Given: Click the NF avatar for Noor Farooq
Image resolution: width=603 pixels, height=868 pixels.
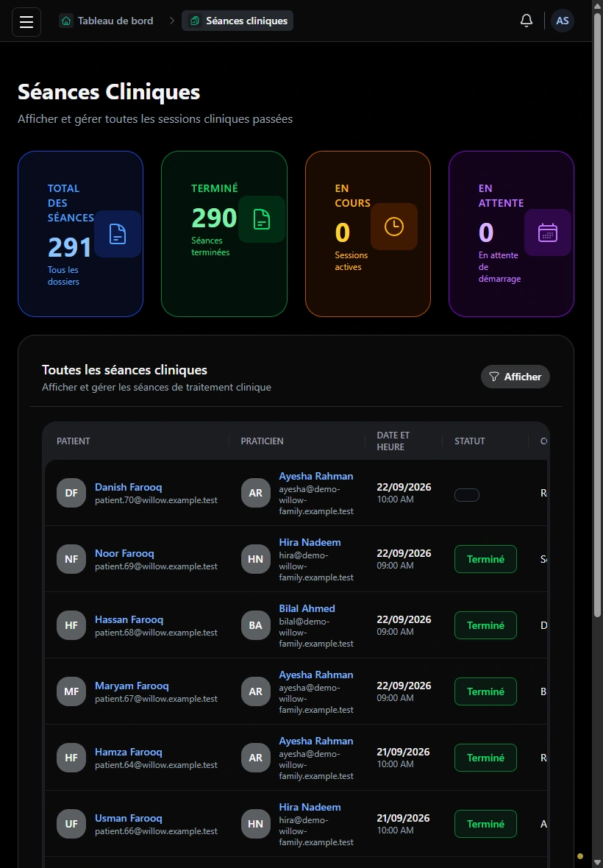Looking at the screenshot, I should pos(71,559).
